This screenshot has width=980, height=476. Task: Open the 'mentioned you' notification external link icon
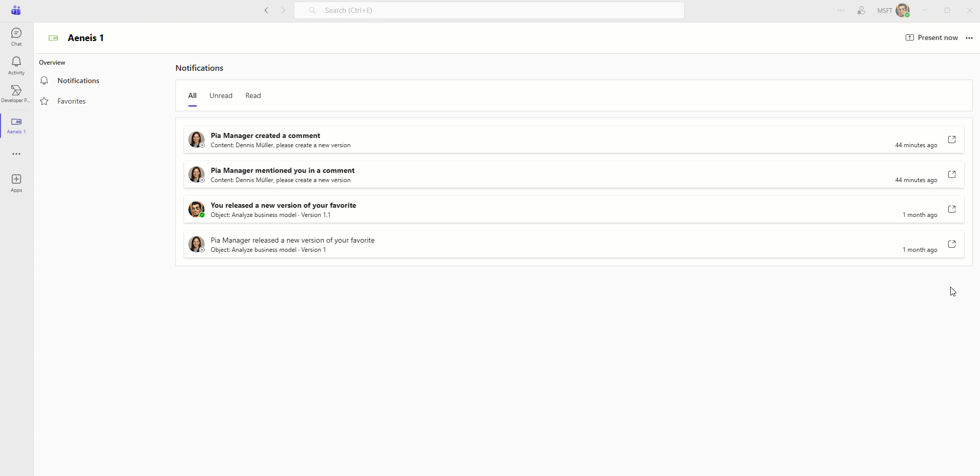click(x=952, y=174)
